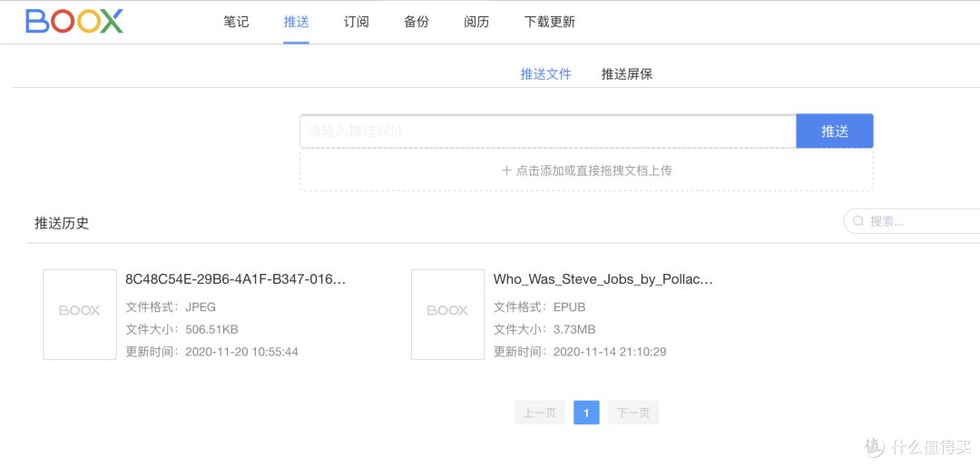The image size is (980, 467).
Task: Click the magnifier icon in search box
Action: 858,221
